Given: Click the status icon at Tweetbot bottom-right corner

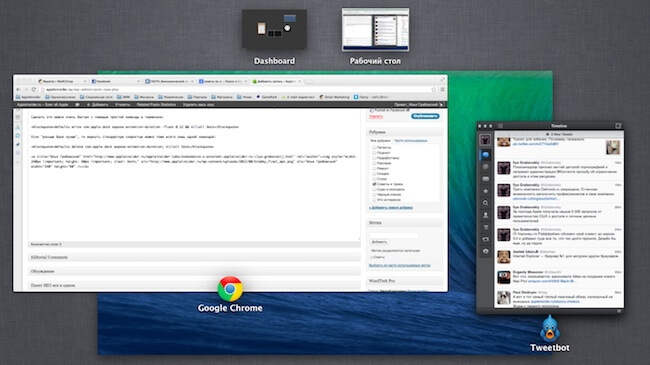Looking at the screenshot, I should [619, 311].
